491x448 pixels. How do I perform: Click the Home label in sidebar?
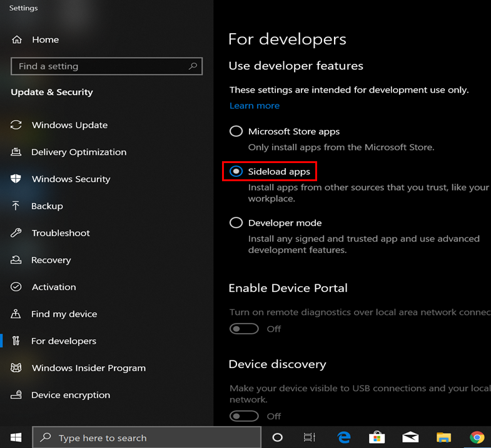click(46, 40)
